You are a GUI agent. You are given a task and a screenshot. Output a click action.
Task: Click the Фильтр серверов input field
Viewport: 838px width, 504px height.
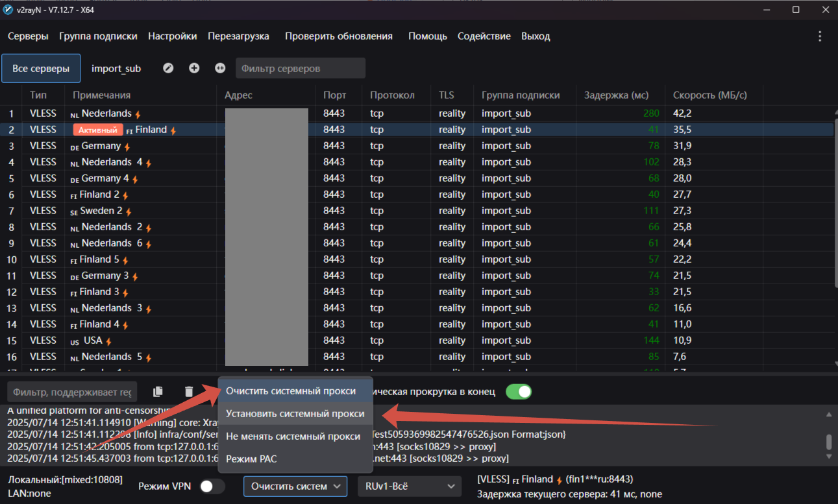(301, 68)
